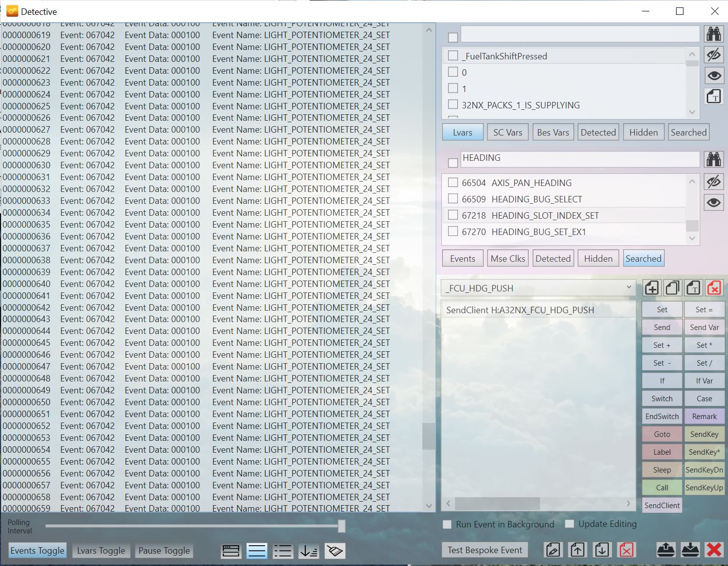Click the open eye icon in events panel
Screen dimensions: 728x566
click(713, 203)
